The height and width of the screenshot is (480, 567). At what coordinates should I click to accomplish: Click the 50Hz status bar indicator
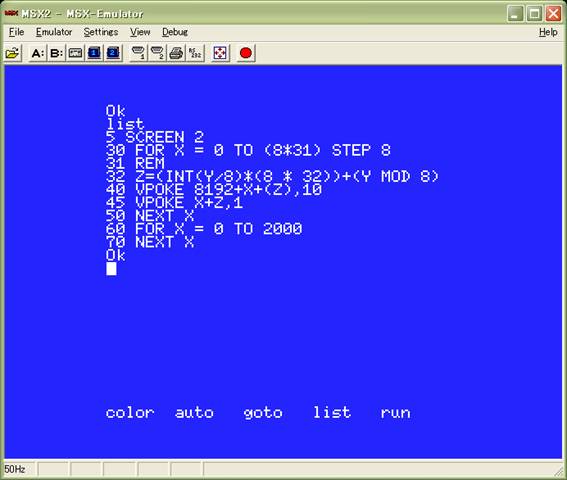(x=15, y=469)
